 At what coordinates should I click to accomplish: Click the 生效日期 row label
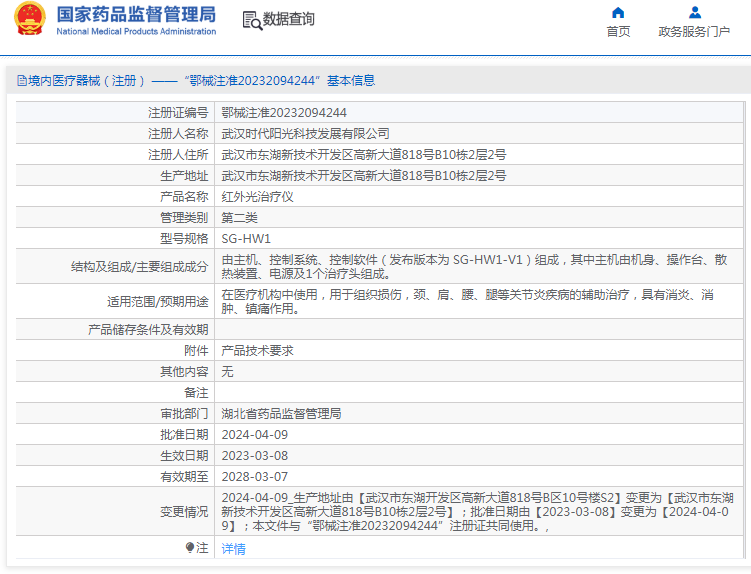[184, 456]
